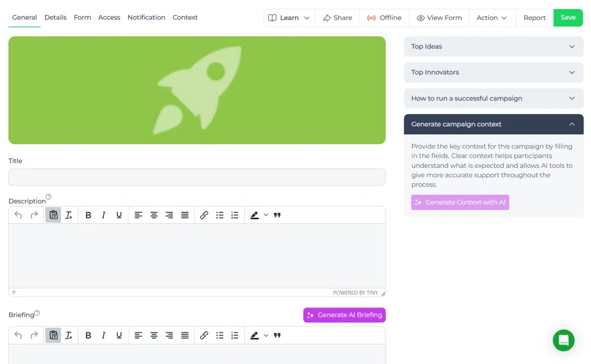Justify text in the Description editor
Viewport: 591px width, 364px height.
tap(185, 215)
